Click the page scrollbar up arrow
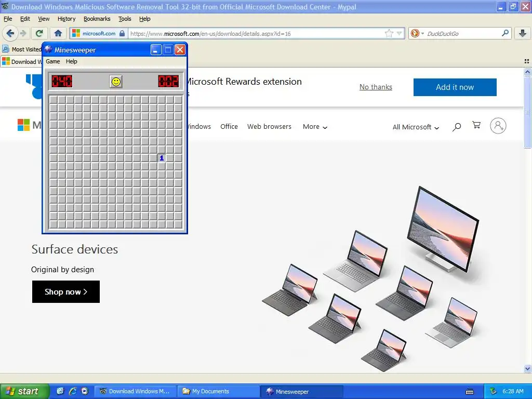Screen dimensions: 532x399 (x=527, y=72)
